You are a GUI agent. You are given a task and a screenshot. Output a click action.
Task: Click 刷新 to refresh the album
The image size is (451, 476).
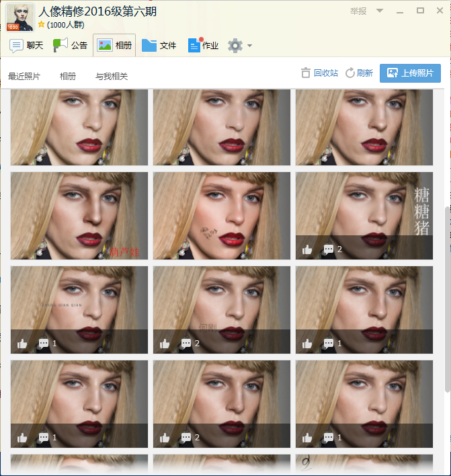tap(359, 73)
